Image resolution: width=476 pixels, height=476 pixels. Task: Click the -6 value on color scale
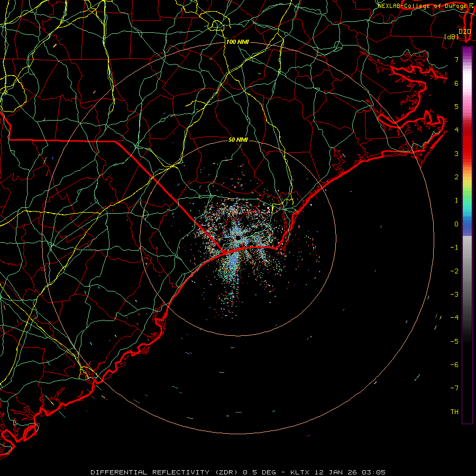tap(454, 365)
